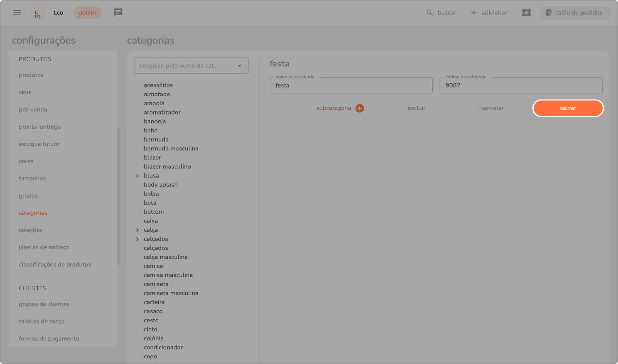Open the star ticket icon

click(526, 13)
